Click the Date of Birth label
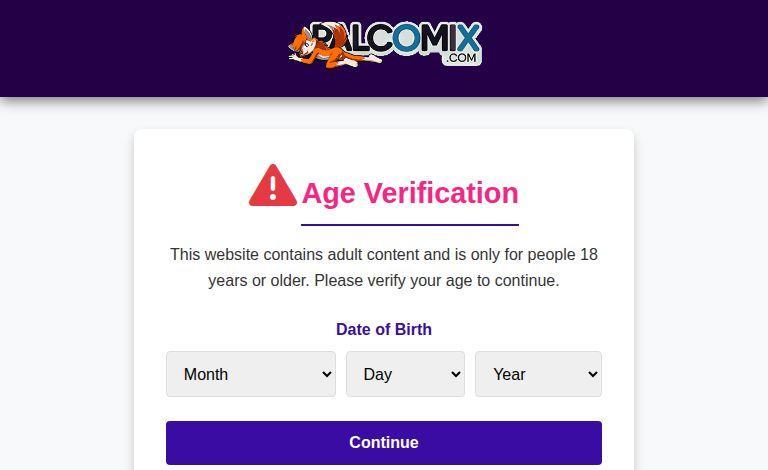The height and width of the screenshot is (470, 768). click(384, 329)
